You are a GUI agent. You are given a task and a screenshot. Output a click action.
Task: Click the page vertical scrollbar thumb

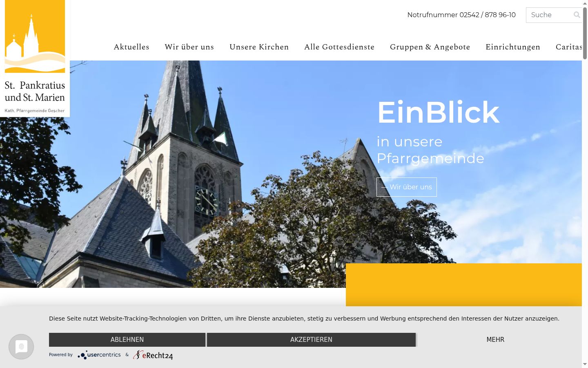[585, 33]
